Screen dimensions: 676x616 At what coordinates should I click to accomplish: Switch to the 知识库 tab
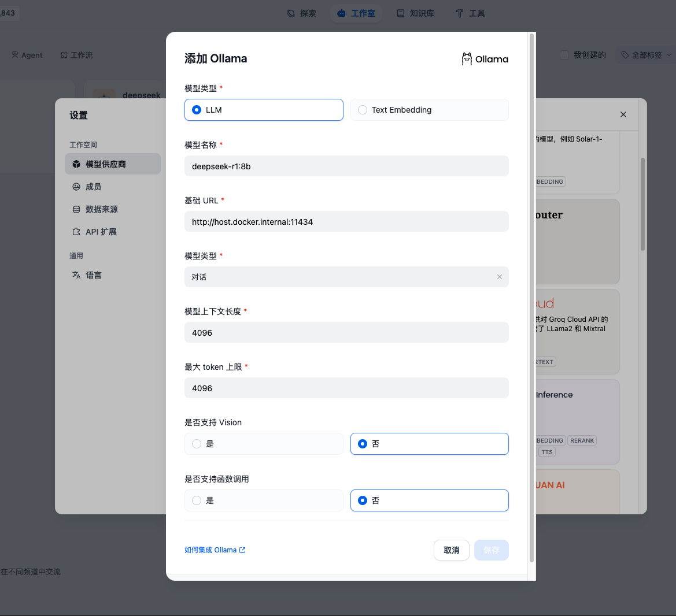coord(415,13)
